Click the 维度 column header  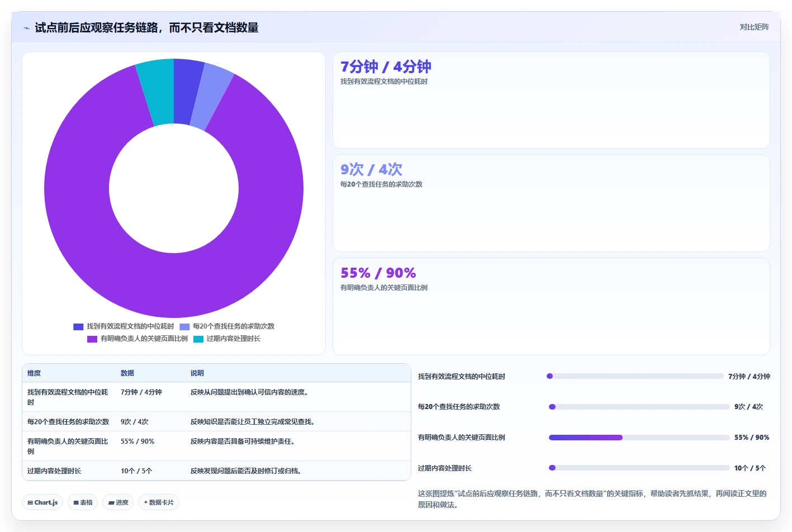34,373
